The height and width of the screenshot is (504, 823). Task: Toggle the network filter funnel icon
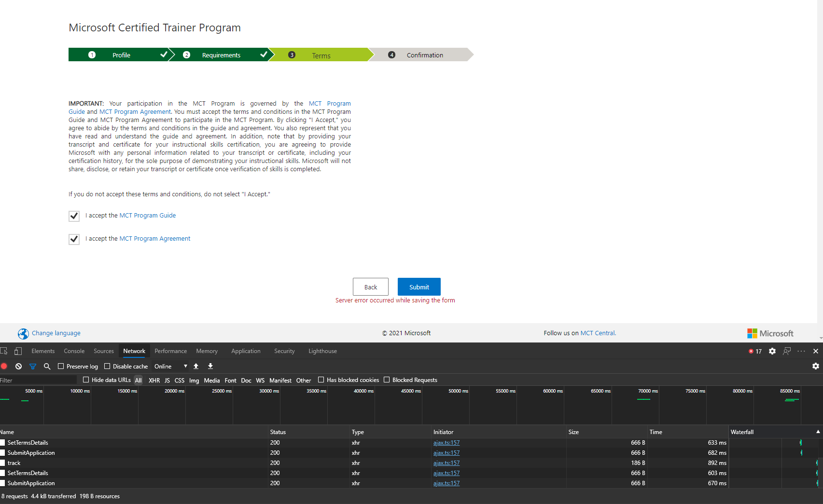33,366
